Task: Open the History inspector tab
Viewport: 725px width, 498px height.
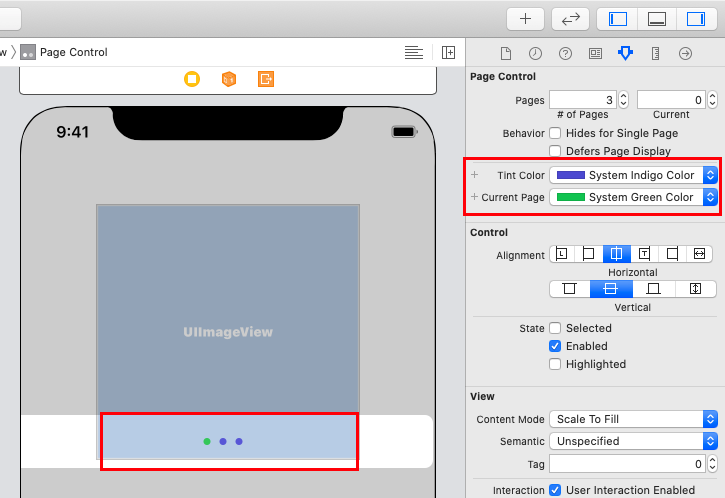Action: tap(535, 54)
